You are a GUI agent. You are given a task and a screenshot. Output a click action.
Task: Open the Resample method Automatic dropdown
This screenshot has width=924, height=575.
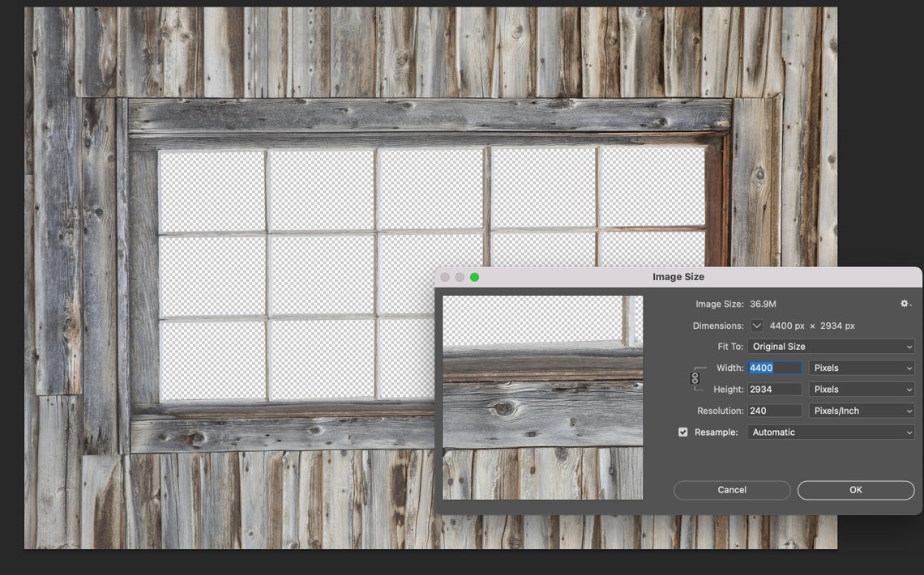click(x=830, y=432)
